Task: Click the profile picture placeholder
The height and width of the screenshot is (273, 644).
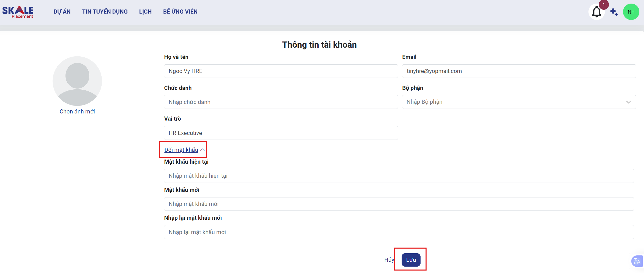Action: click(77, 81)
